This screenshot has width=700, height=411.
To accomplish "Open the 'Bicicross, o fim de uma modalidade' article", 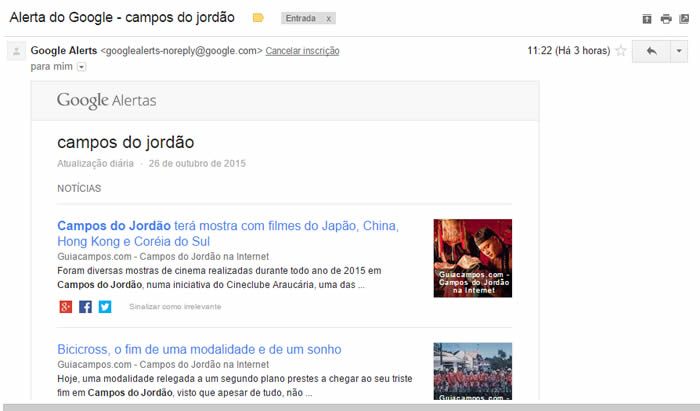I will click(199, 349).
